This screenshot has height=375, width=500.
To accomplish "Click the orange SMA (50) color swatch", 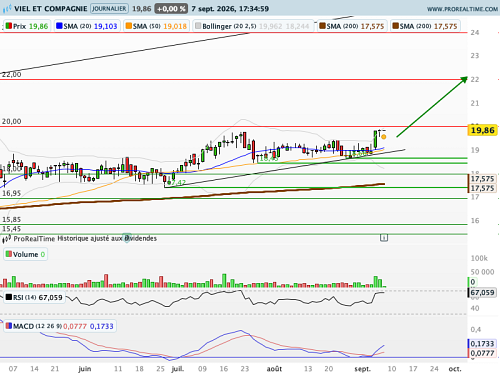I will click(129, 26).
